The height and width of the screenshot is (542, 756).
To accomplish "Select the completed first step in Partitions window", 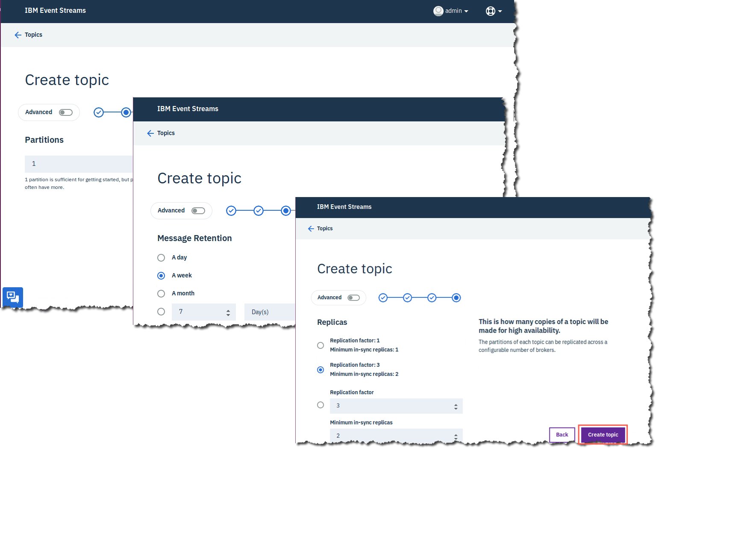I will click(x=99, y=112).
